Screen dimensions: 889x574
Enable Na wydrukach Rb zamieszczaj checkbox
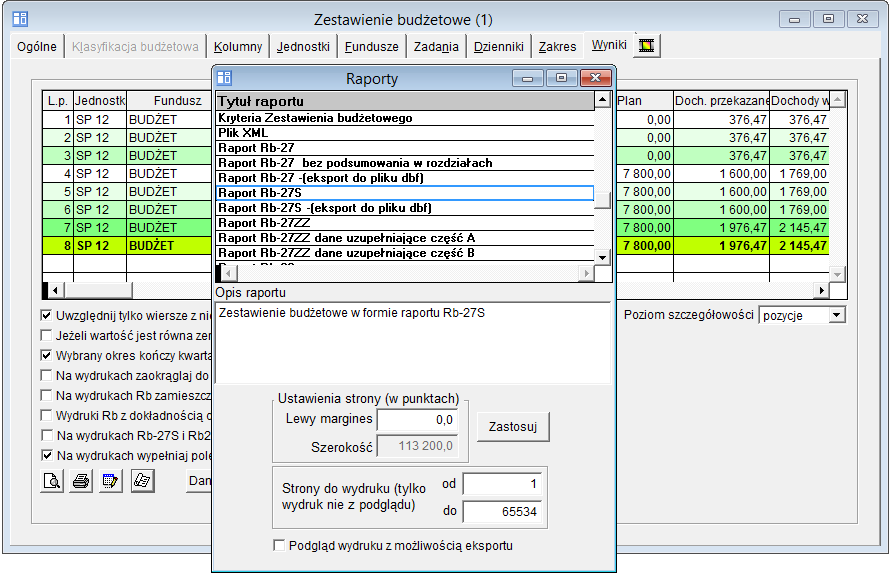[x=46, y=395]
